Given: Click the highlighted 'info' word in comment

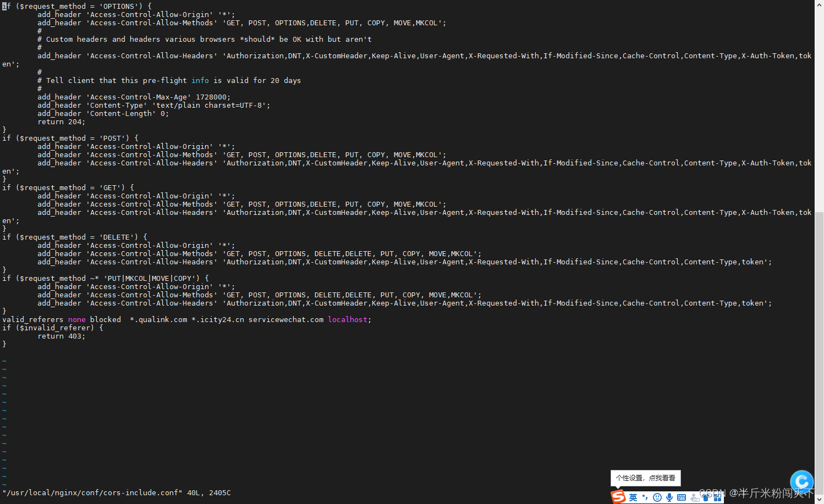Looking at the screenshot, I should coord(200,81).
